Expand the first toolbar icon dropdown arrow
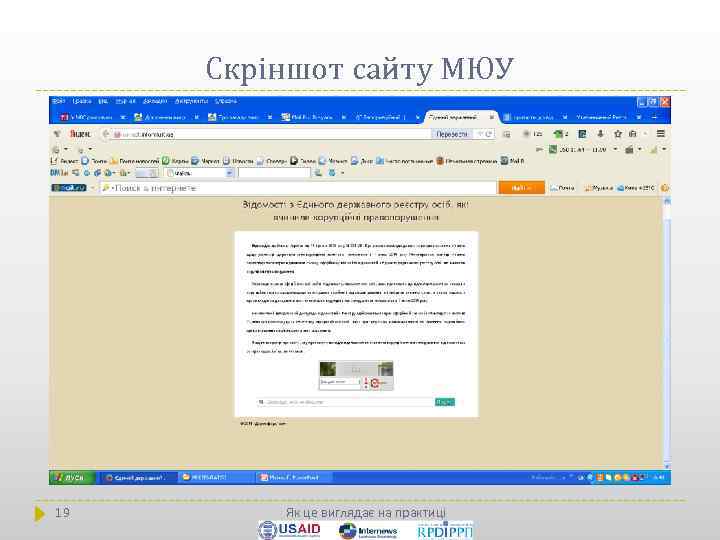 pyautogui.click(x=66, y=149)
